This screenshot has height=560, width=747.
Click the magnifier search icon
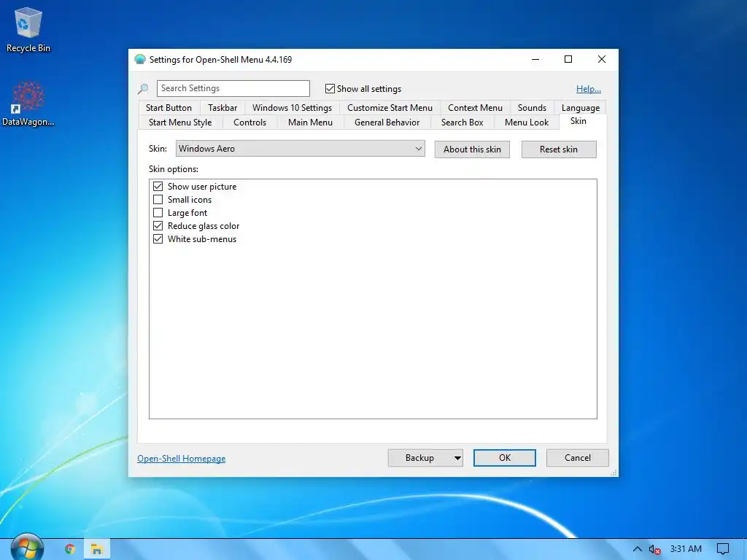click(x=143, y=88)
